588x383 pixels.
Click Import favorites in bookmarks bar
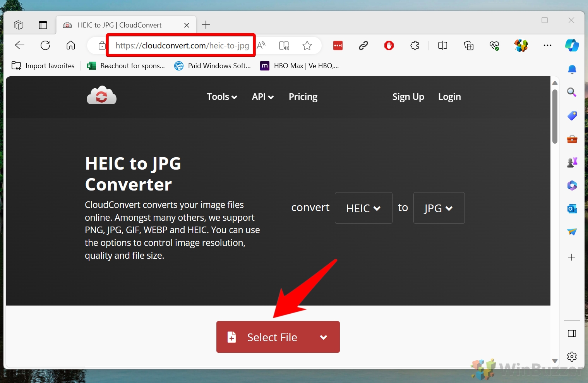click(x=43, y=66)
